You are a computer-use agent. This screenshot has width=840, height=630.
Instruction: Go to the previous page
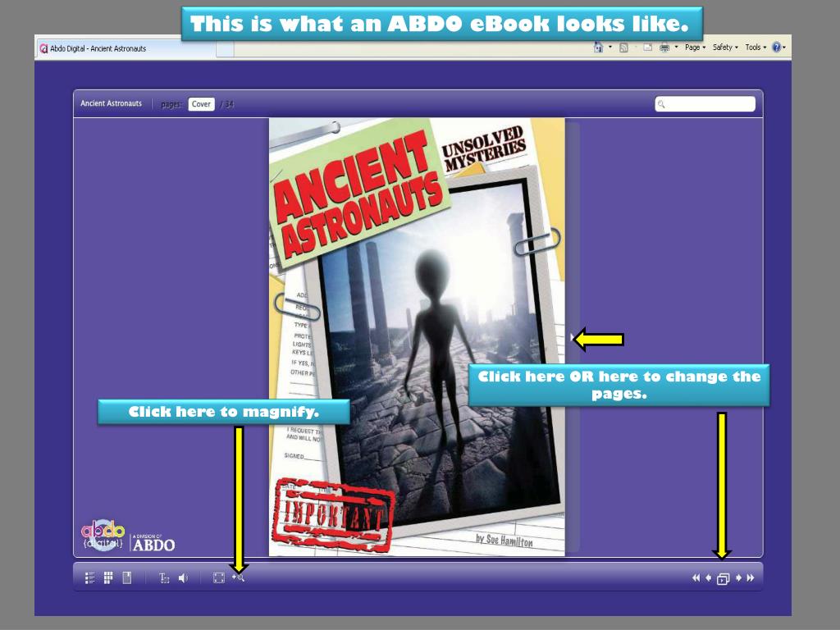pos(708,578)
